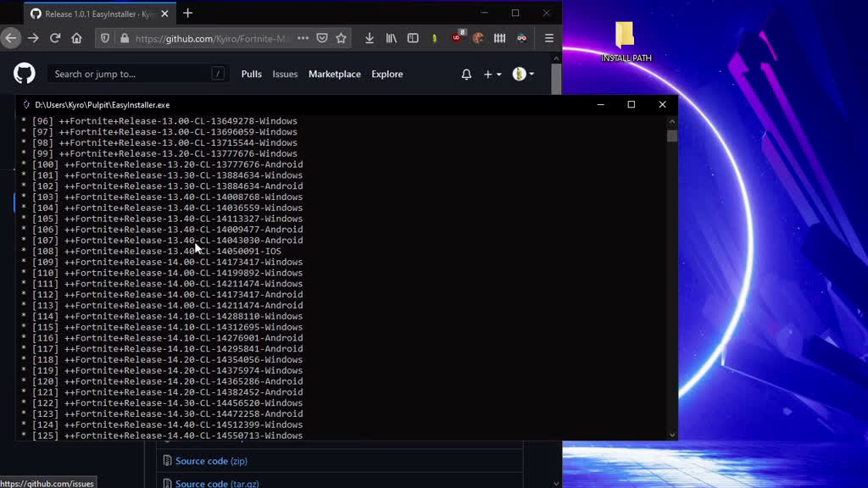Screen dimensions: 868x488
Task: Open Firefox downloads panel
Action: point(370,38)
